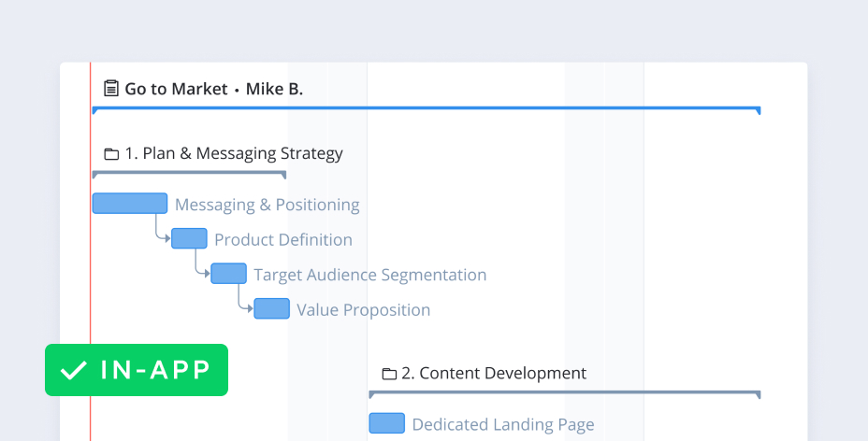Click the green IN-APP badge text
868x441 pixels.
pos(155,370)
